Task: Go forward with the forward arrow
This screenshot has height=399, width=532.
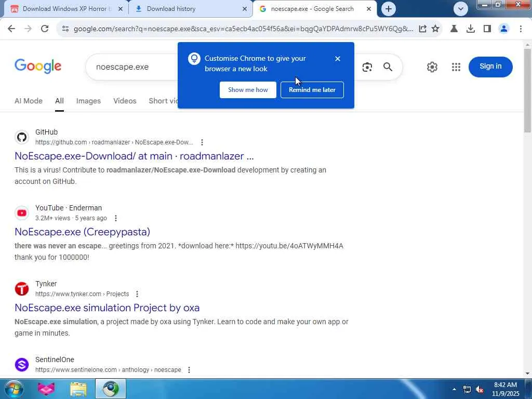Action: pos(28,29)
